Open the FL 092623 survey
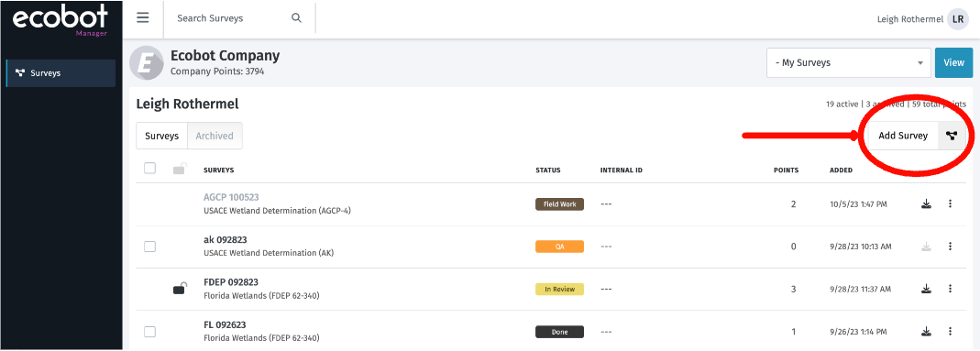 [x=225, y=324]
